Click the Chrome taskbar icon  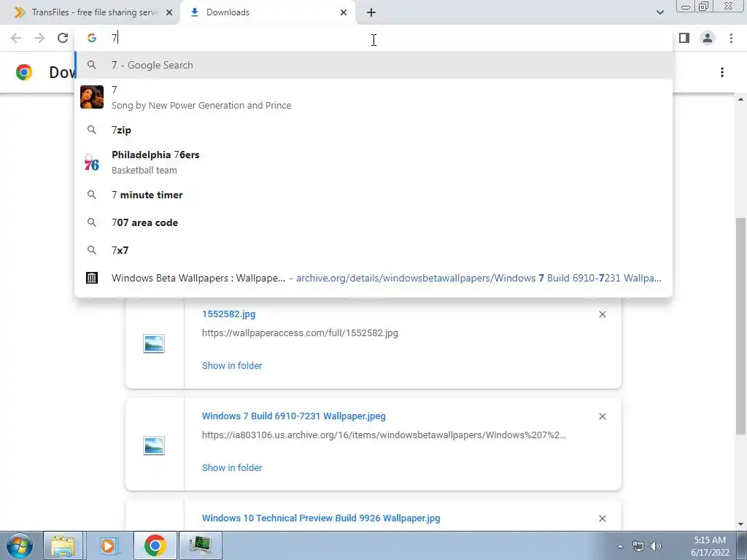[155, 545]
